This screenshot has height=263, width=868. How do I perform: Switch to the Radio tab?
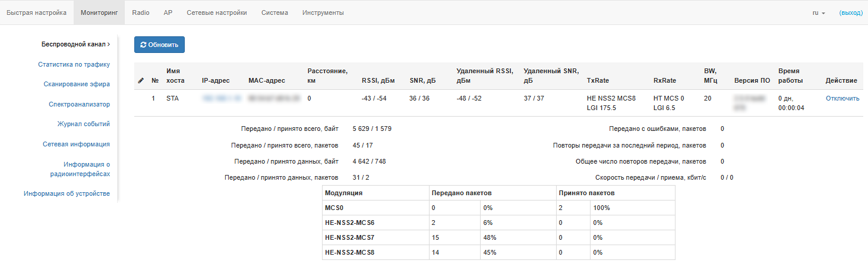point(141,12)
